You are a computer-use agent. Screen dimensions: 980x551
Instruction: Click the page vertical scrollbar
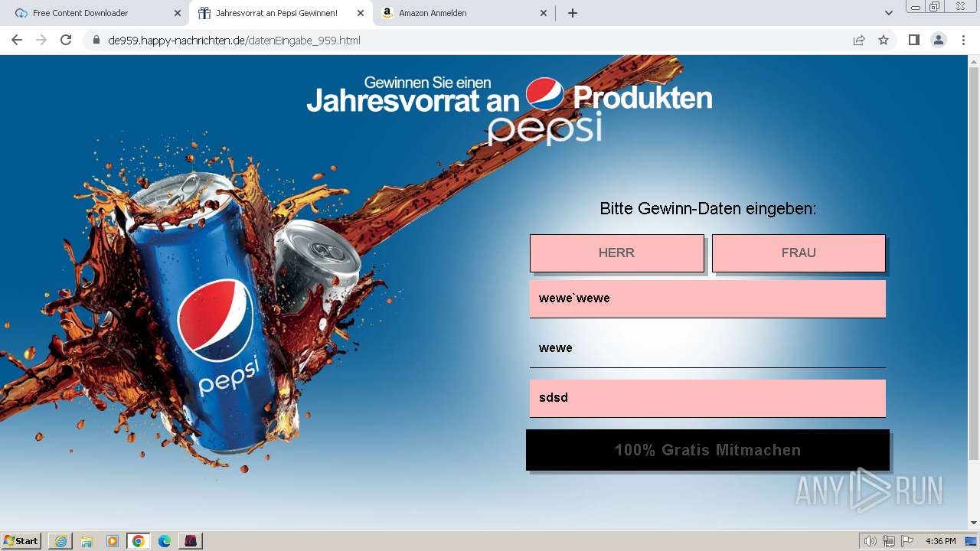[974, 264]
